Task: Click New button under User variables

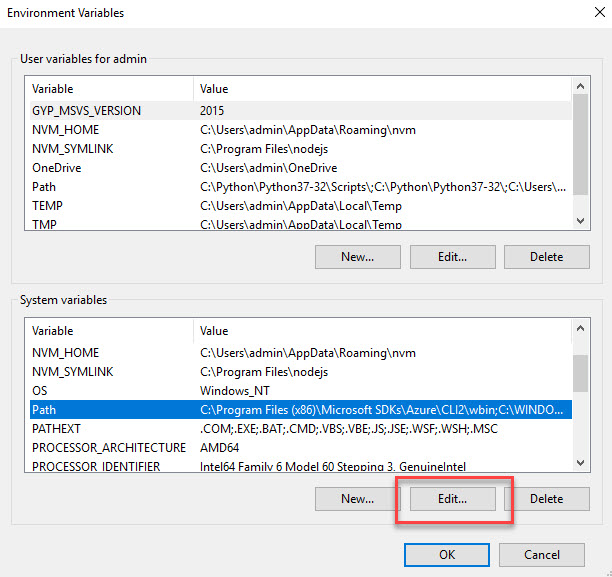Action: pyautogui.click(x=357, y=256)
